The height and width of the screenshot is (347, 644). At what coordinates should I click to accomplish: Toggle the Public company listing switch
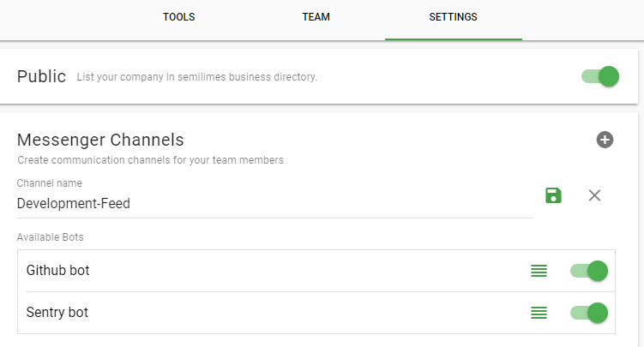[x=600, y=76]
